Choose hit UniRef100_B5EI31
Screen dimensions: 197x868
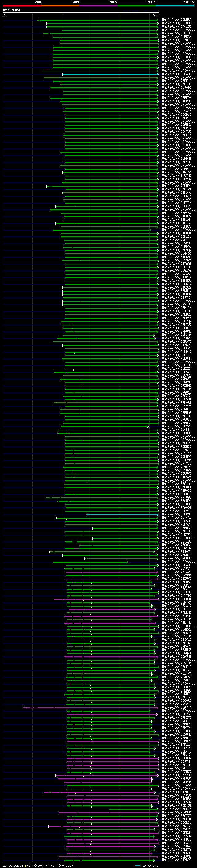[x=177, y=765]
